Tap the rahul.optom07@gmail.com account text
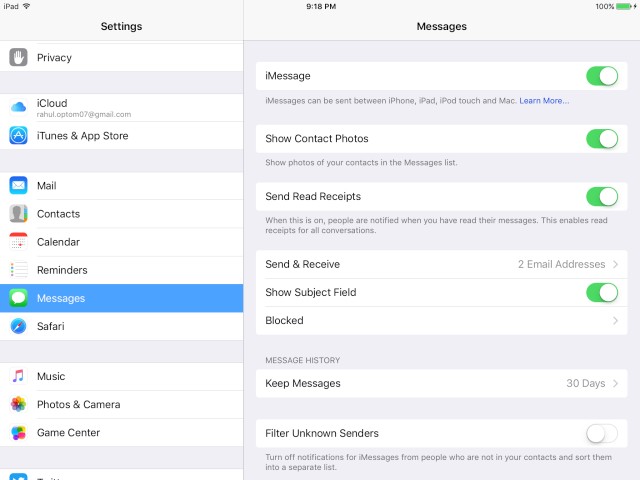Image resolution: width=640 pixels, height=480 pixels. click(84, 114)
